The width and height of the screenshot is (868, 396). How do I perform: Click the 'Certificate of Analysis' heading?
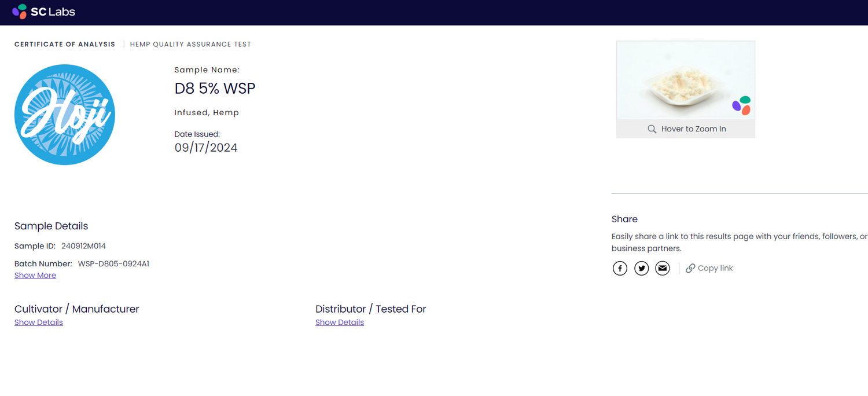pyautogui.click(x=65, y=45)
